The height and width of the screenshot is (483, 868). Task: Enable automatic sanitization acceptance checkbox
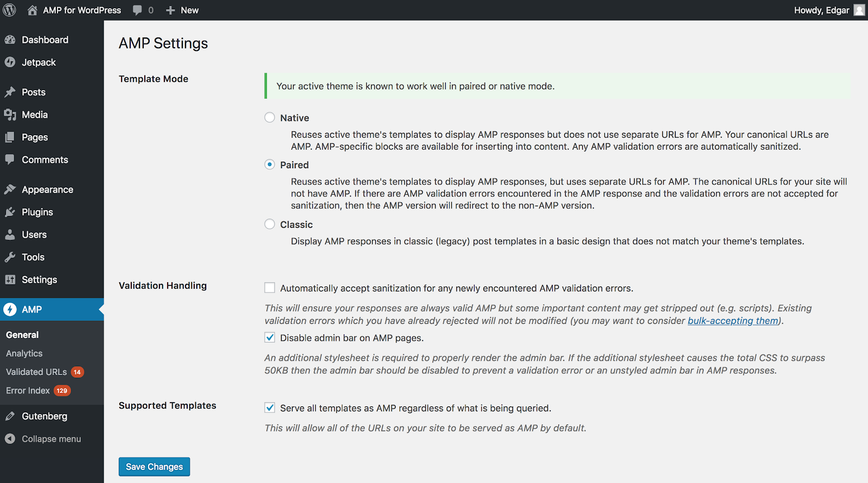coord(270,288)
